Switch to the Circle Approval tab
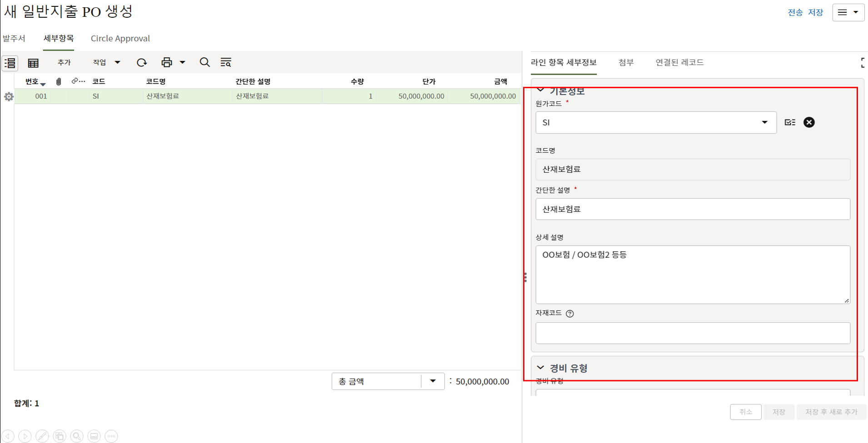The width and height of the screenshot is (868, 443). pos(120,39)
